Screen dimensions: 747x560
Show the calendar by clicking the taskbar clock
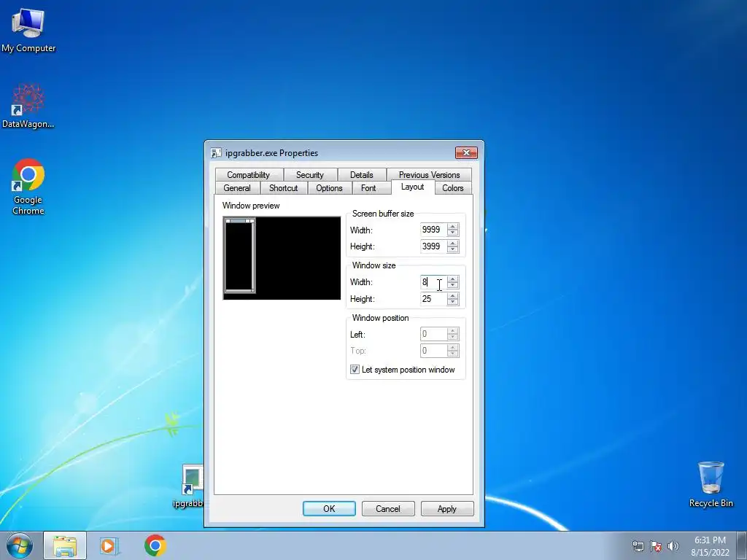[x=710, y=546]
